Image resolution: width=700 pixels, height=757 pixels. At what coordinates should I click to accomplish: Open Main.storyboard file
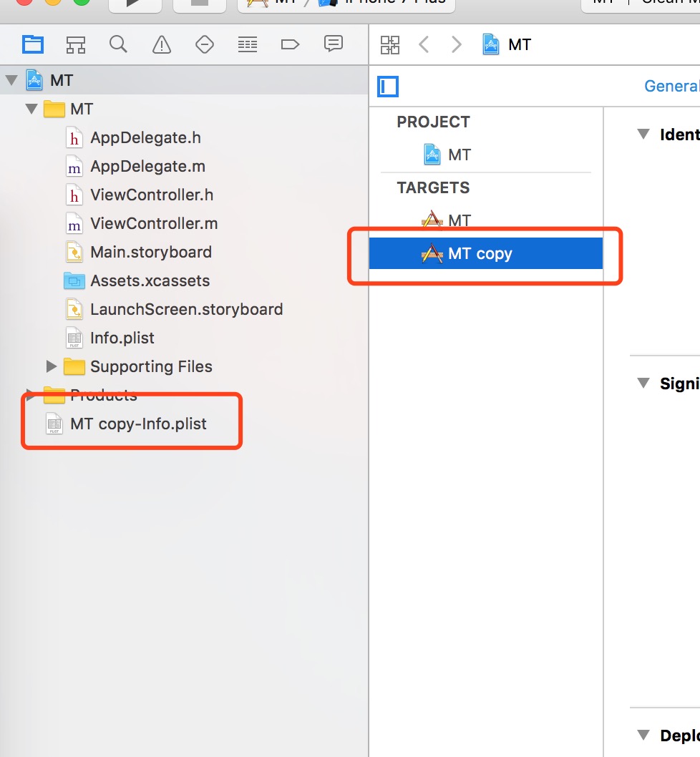tap(151, 252)
